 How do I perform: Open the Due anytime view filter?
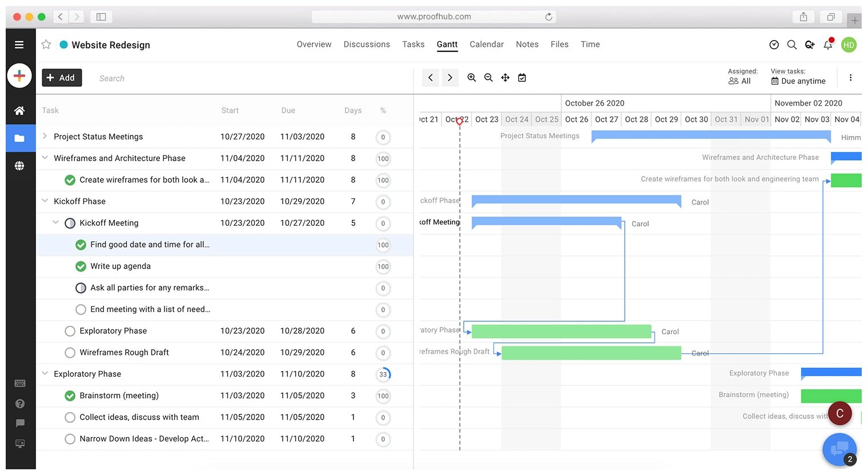click(x=798, y=81)
